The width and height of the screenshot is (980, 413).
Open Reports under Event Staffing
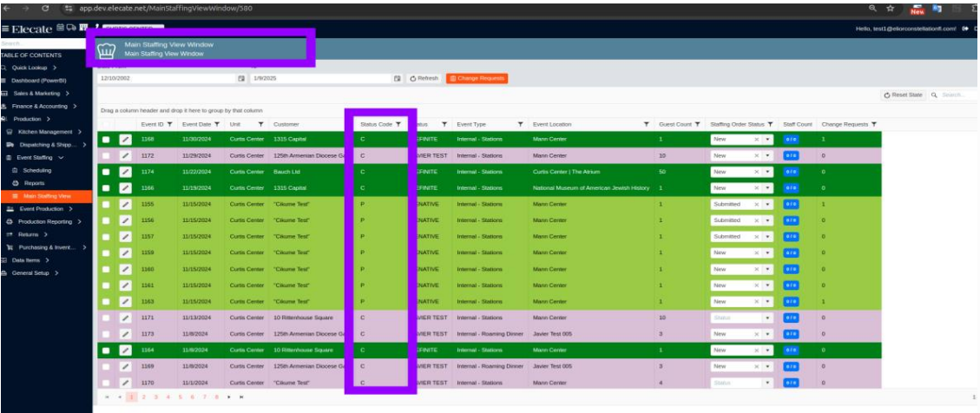coord(34,183)
